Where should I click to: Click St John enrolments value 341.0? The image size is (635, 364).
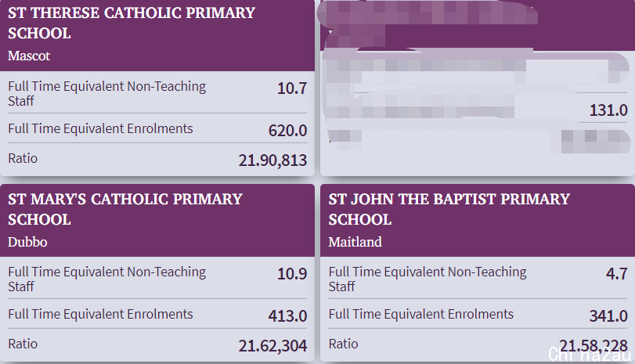coord(608,315)
